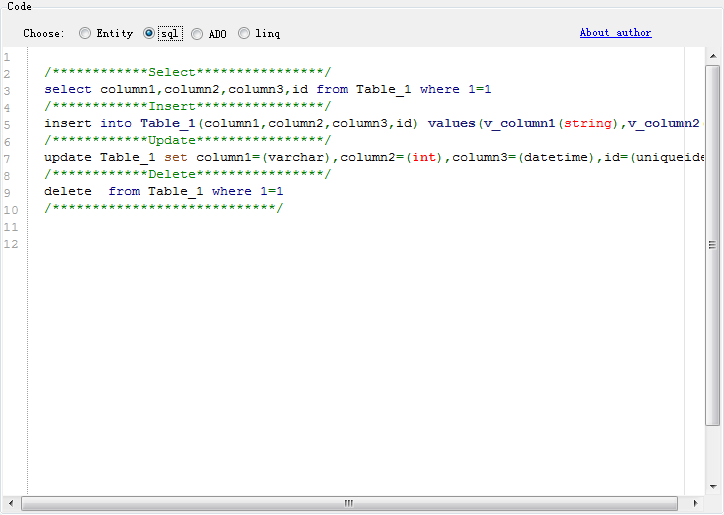Click the '(datetime)' text on line 7
This screenshot has height=515, width=724.
tap(555, 158)
